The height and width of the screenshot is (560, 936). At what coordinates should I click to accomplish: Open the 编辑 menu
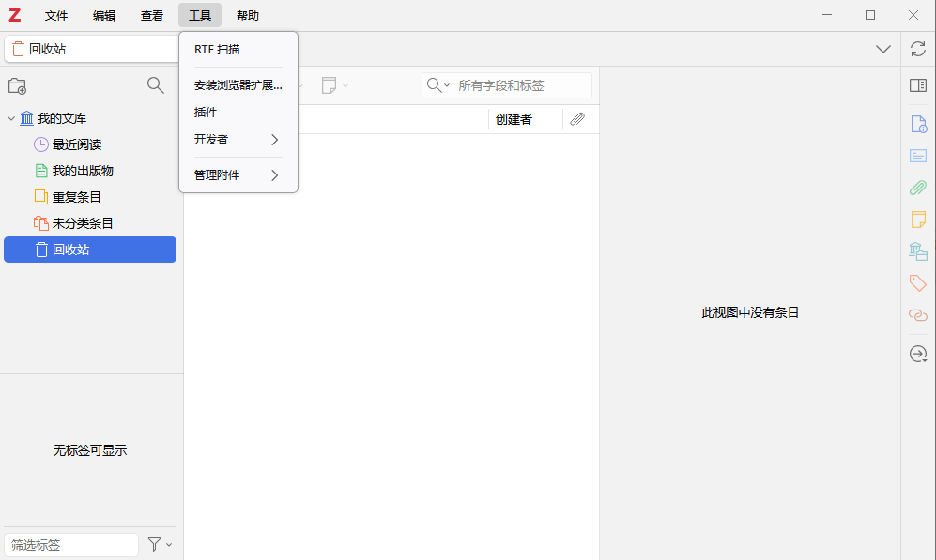click(104, 16)
